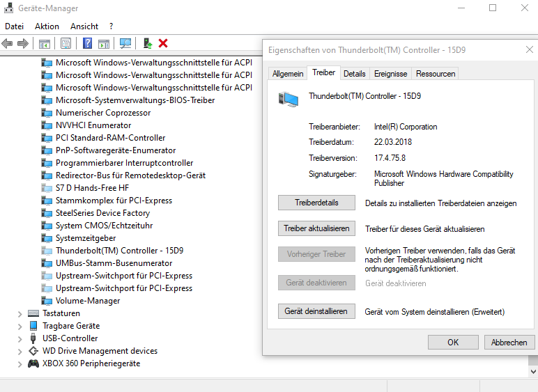Open the ? help menu
The height and width of the screenshot is (392, 538).
click(112, 26)
